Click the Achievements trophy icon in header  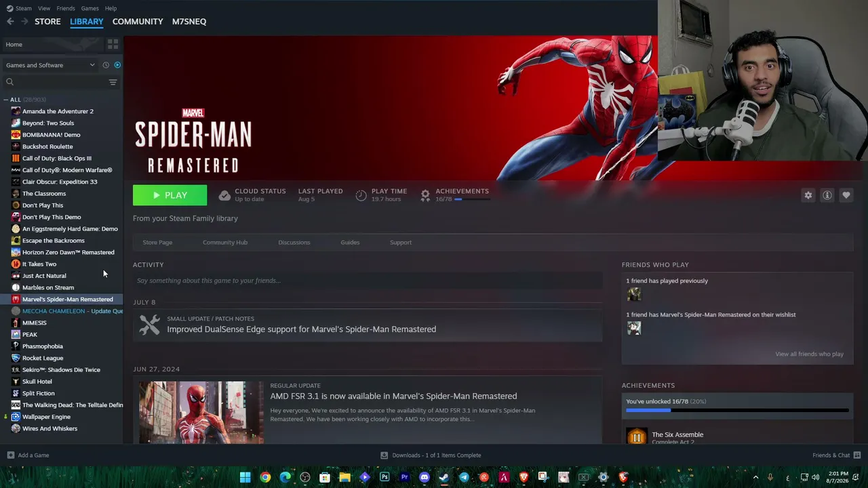coord(425,195)
